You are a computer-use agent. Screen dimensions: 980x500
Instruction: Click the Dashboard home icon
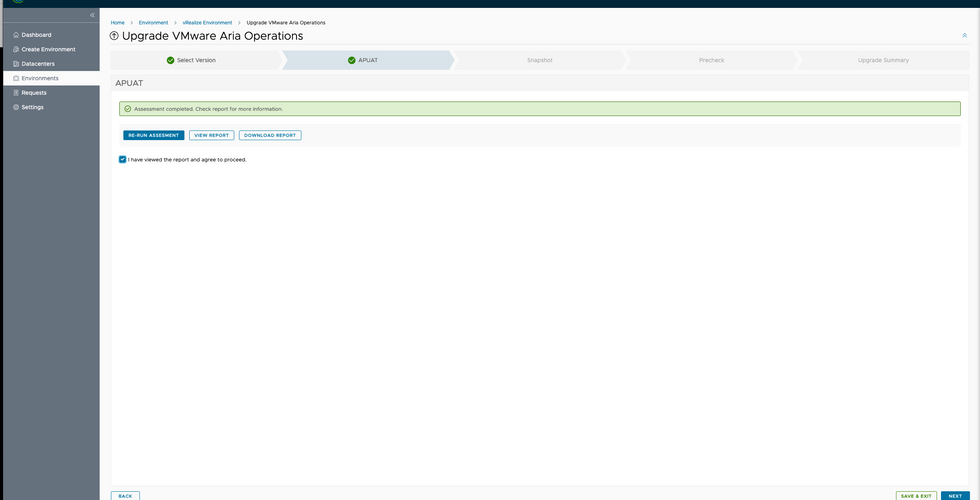16,35
